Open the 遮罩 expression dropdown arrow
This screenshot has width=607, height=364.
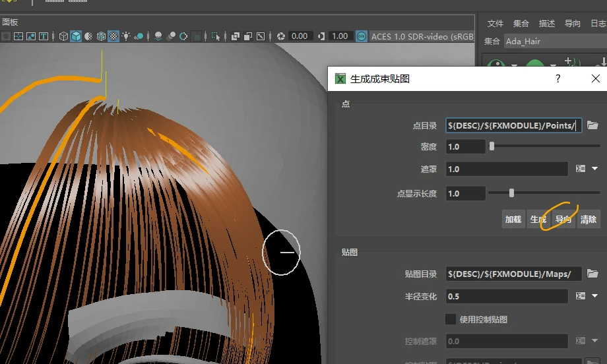click(595, 169)
